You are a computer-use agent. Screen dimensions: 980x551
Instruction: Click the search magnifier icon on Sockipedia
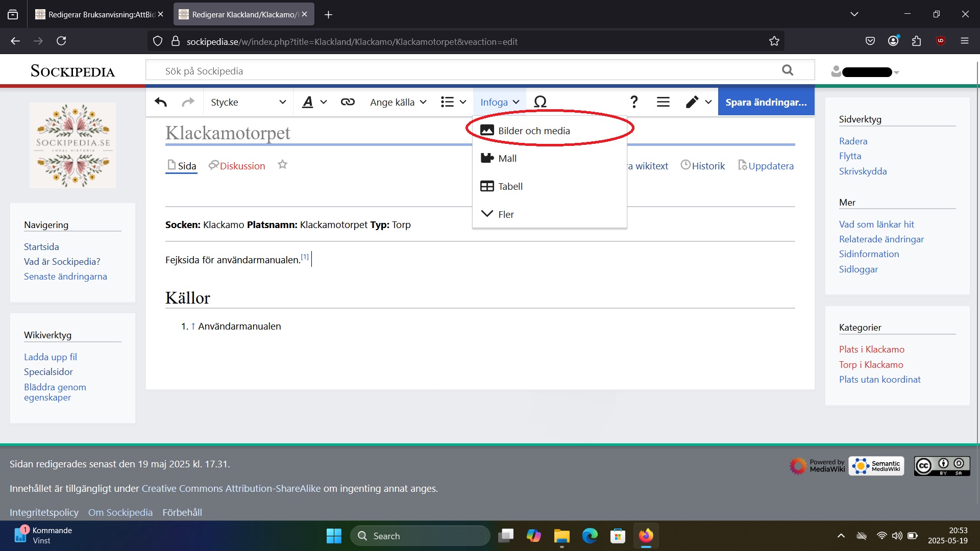pyautogui.click(x=788, y=70)
